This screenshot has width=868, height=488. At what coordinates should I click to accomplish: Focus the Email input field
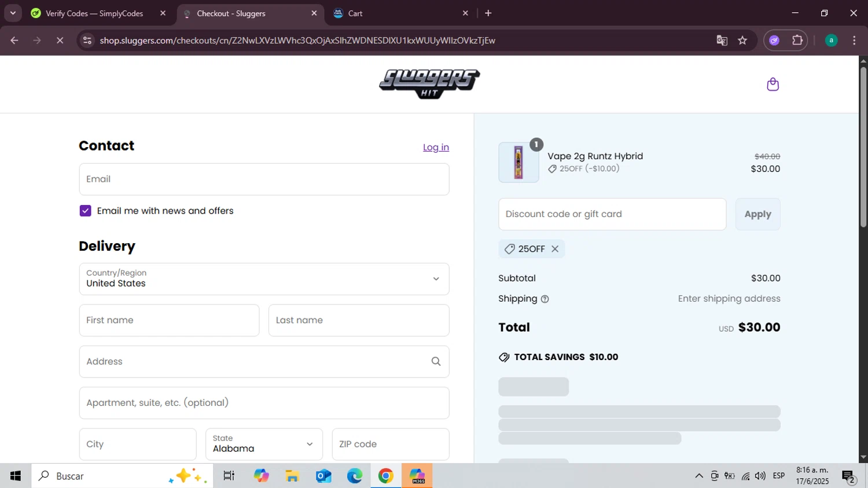[264, 179]
